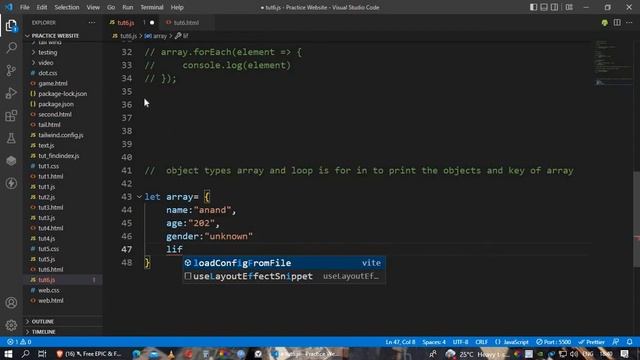Screen dimensions: 640x360
Task: Click the errors and warnings status indicator
Action: pyautogui.click(x=19, y=342)
